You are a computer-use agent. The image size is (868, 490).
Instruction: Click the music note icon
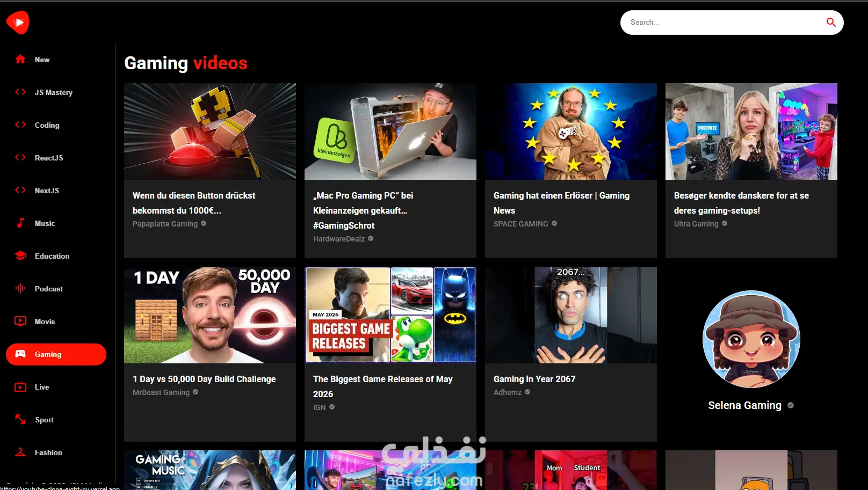pos(20,223)
